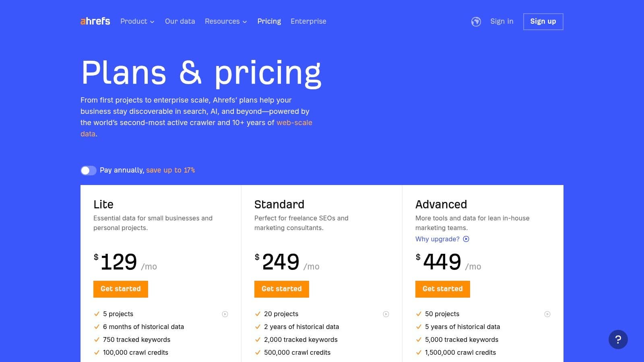Viewport: 644px width, 362px height.
Task: Open the 'web-scale data' link
Action: pyautogui.click(x=294, y=123)
